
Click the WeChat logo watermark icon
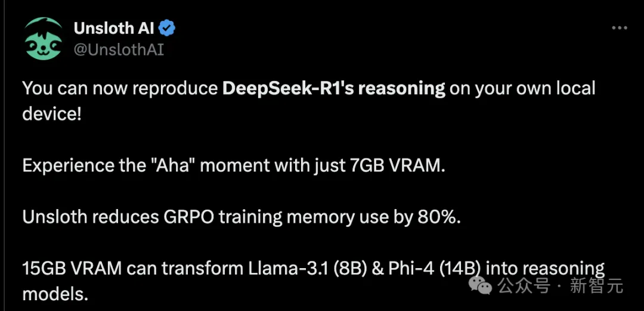(x=481, y=285)
